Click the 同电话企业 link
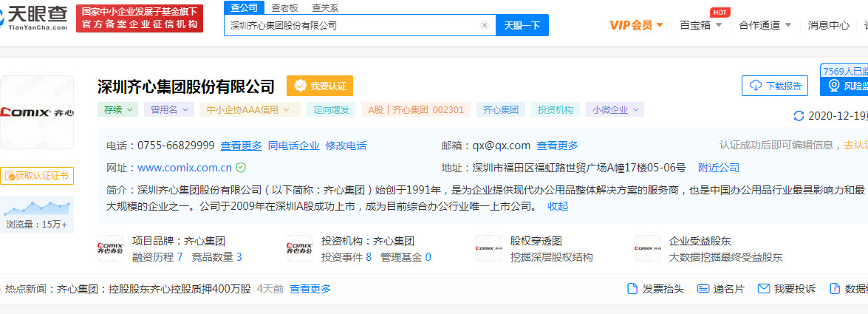 (293, 146)
